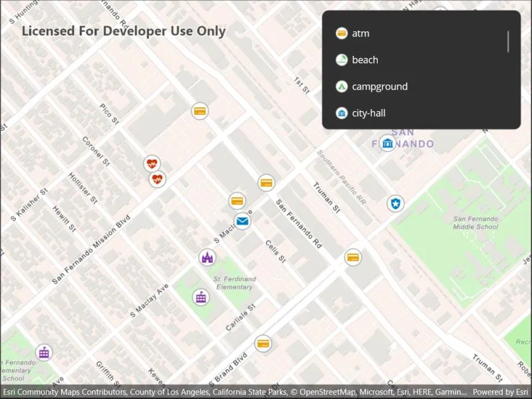Image resolution: width=532 pixels, height=399 pixels.
Task: Open the Powered by Esri attribution link
Action: [501, 392]
